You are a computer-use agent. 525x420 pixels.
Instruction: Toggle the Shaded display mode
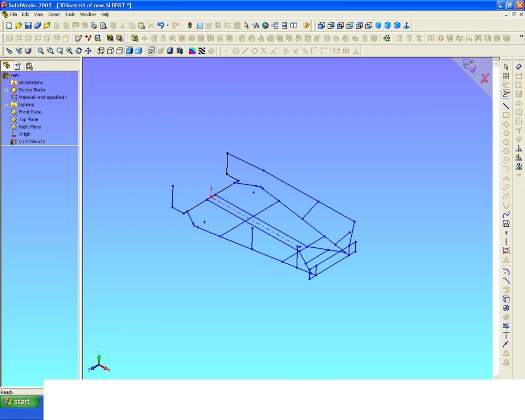coord(139,51)
